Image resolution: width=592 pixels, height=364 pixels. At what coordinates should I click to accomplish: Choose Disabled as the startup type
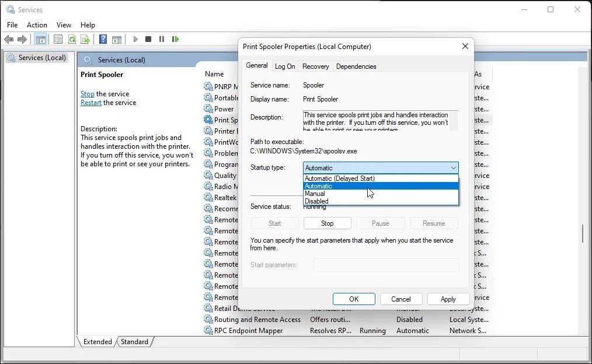click(316, 201)
